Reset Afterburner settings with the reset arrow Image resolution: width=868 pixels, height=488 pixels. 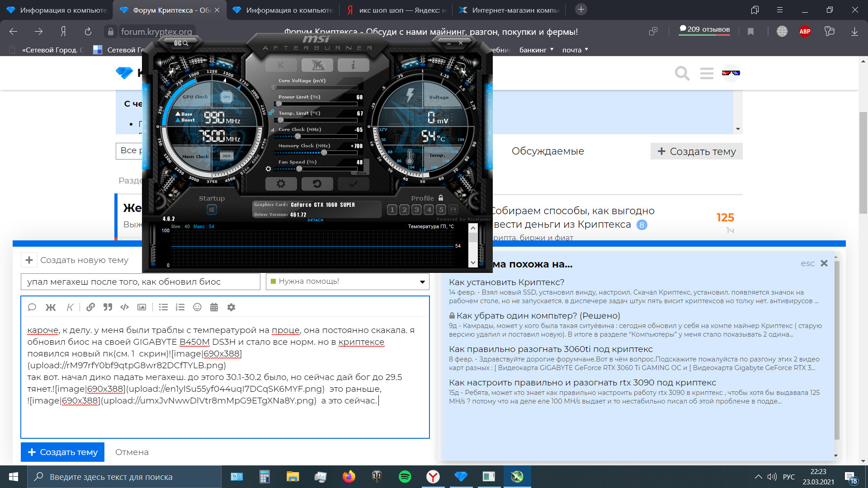317,184
